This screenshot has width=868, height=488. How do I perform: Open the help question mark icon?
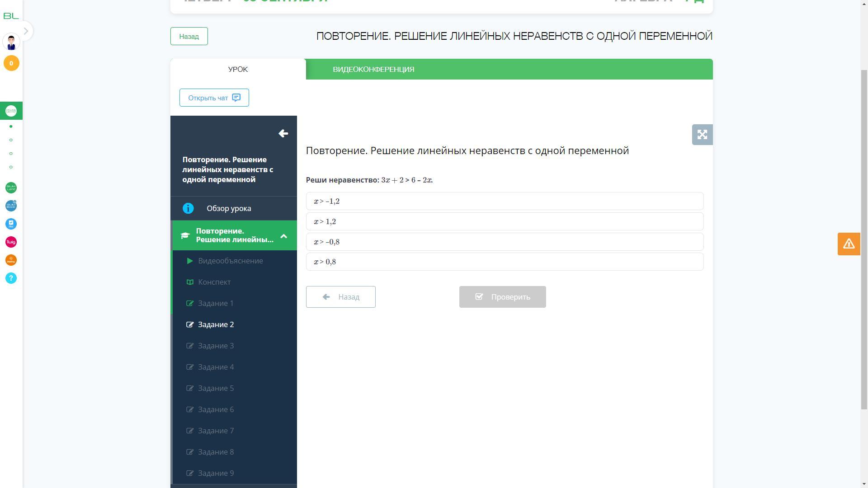pyautogui.click(x=11, y=278)
